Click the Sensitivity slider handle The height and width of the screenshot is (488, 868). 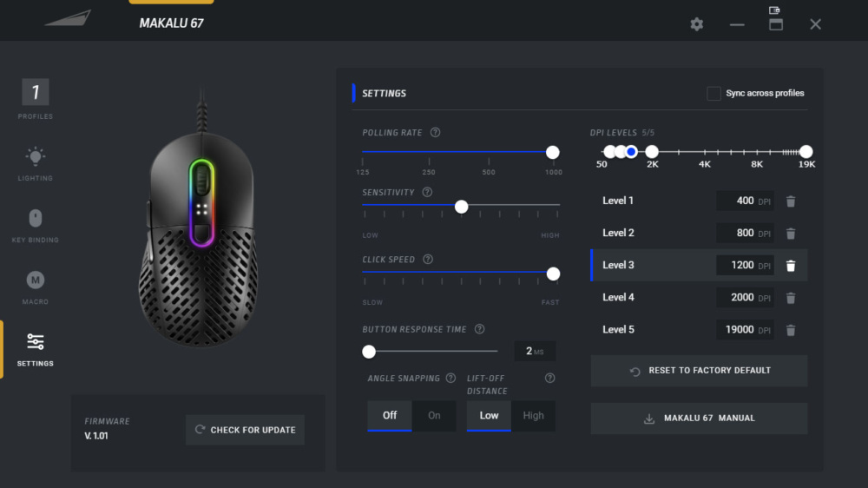pyautogui.click(x=461, y=207)
